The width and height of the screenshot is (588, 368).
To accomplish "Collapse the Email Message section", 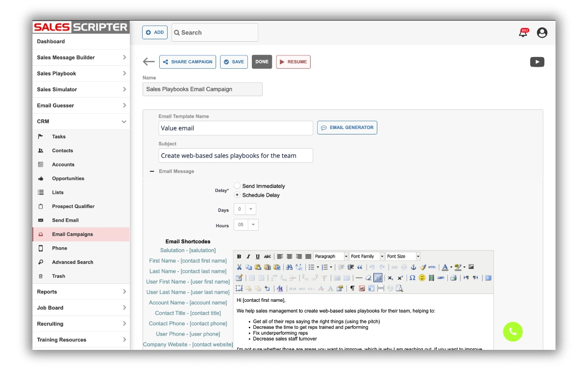I will coord(152,171).
